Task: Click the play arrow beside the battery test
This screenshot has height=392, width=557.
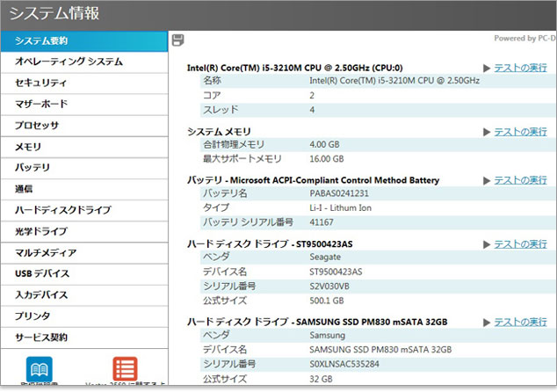Action: pos(487,180)
